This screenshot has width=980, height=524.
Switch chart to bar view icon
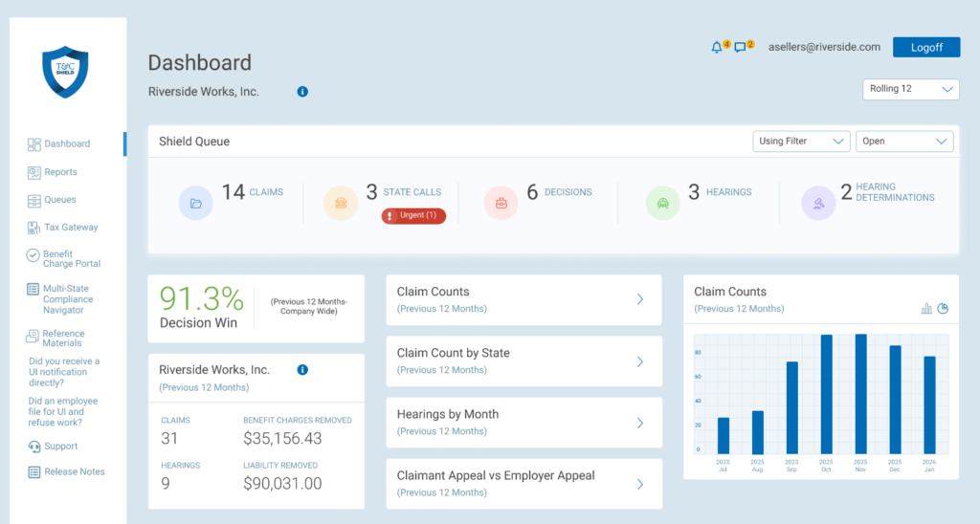point(926,309)
